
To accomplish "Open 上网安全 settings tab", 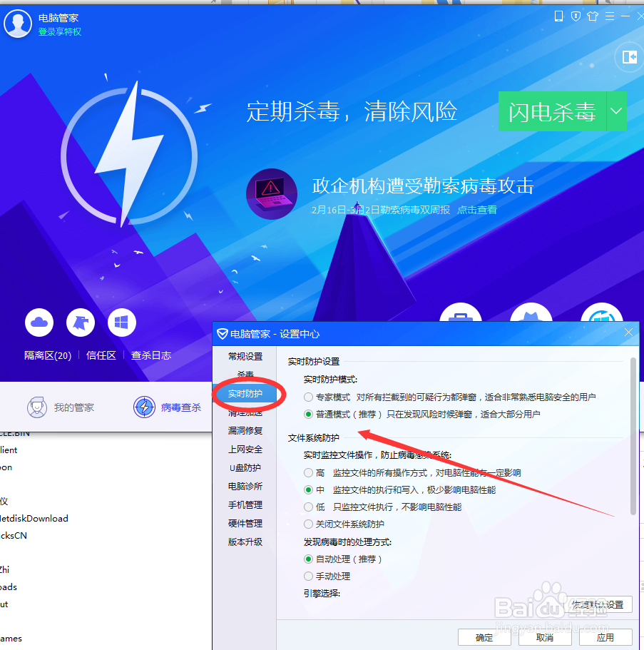I will point(245,450).
